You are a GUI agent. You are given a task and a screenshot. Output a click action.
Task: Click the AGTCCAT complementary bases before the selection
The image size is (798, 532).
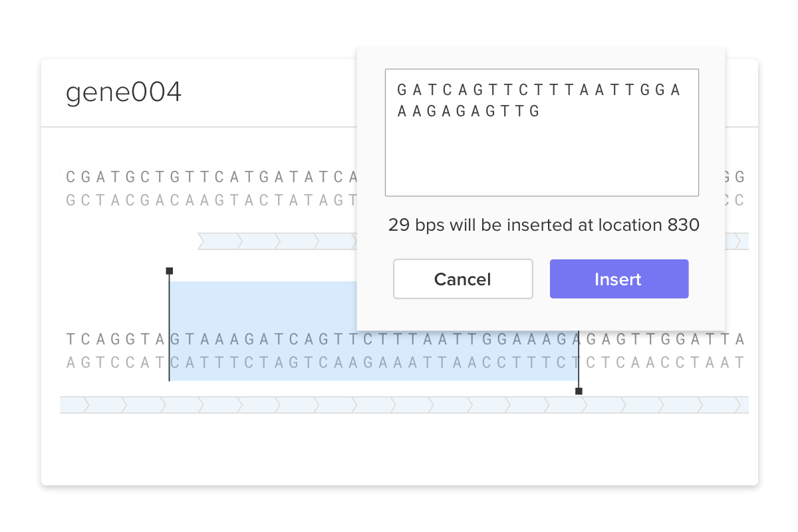(116, 362)
